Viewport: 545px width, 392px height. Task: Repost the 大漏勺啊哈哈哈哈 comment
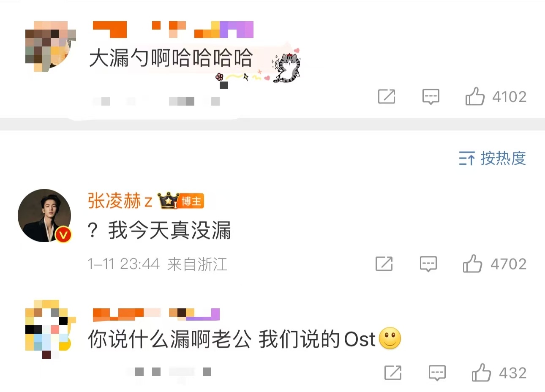coord(387,97)
